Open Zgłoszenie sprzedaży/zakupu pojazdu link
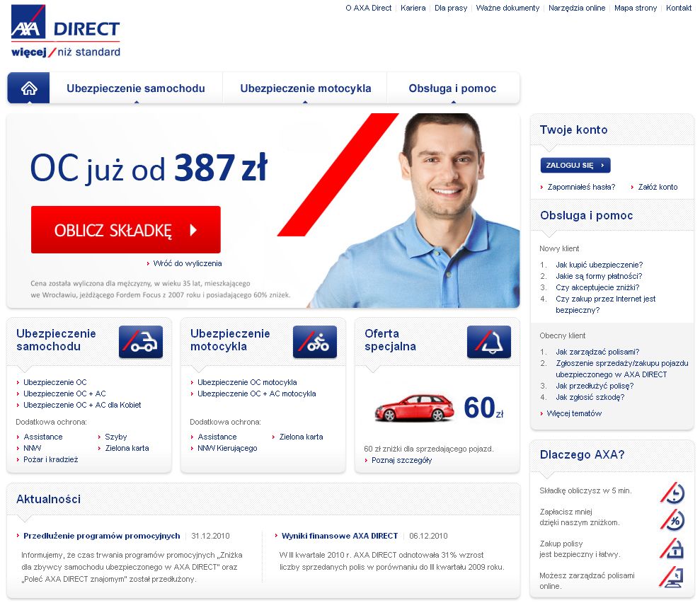The image size is (700, 603). pos(622,369)
